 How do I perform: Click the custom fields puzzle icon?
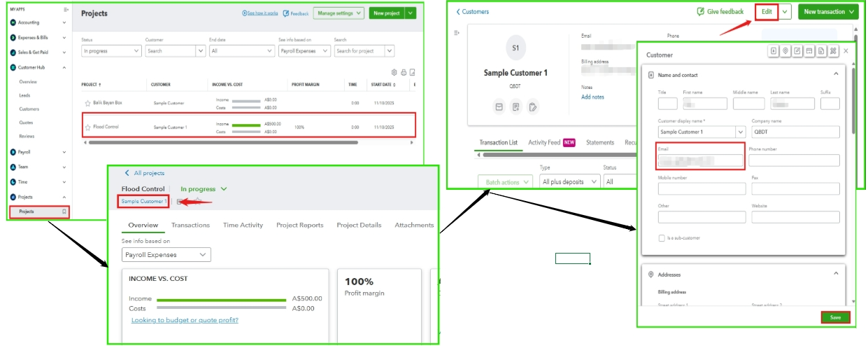833,51
